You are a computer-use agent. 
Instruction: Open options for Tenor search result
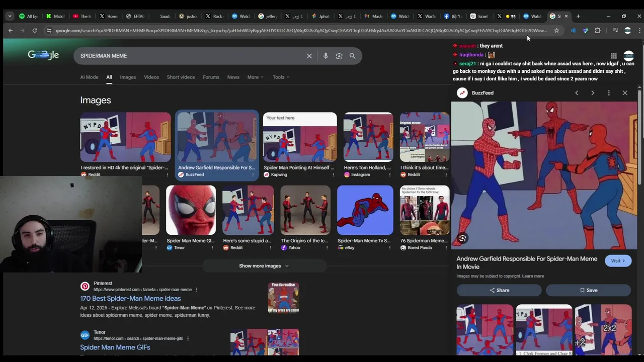click(x=188, y=338)
